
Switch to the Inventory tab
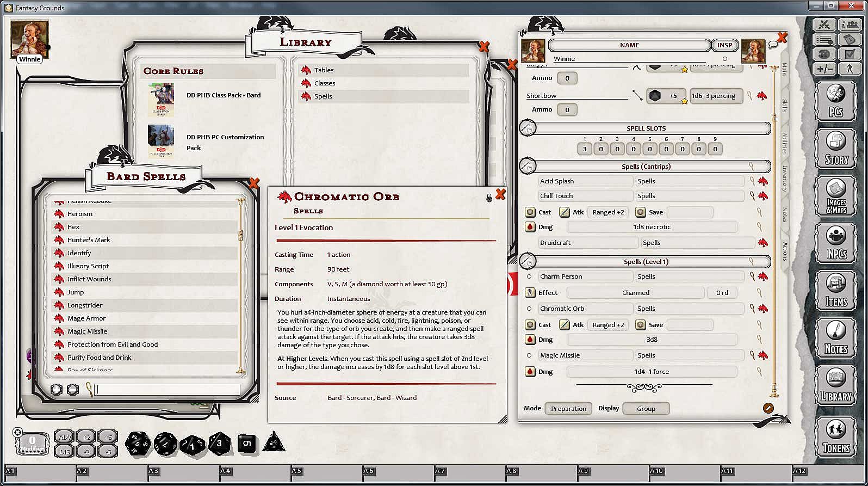coord(785,177)
